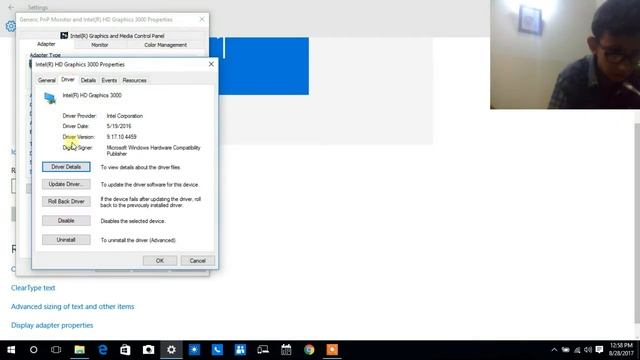Open the Camera app in taskbar
The image size is (640, 360).
tap(148, 350)
